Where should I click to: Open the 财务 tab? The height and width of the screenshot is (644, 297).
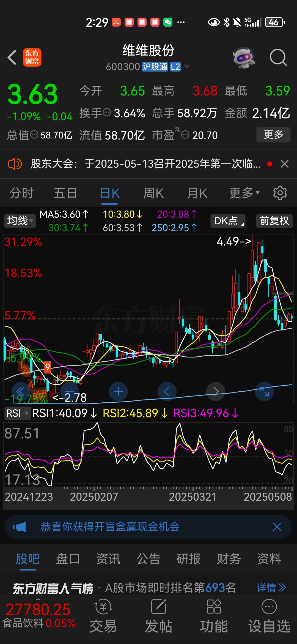[229, 559]
